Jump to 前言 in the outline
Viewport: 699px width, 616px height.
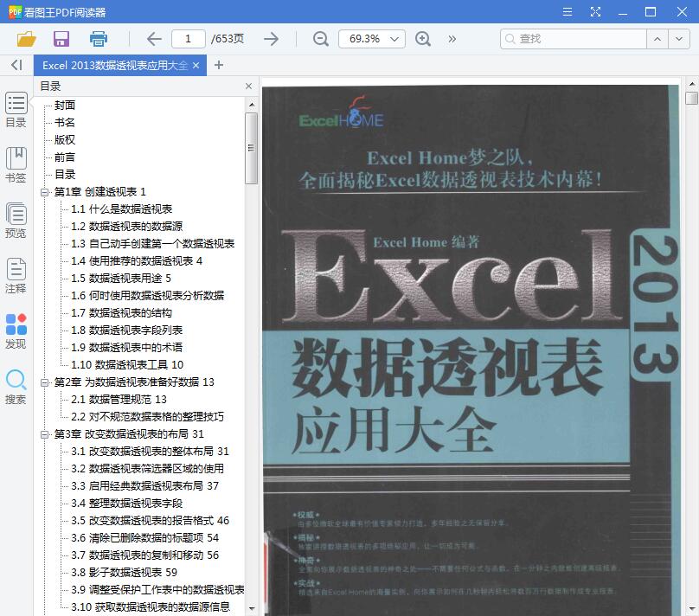tap(65, 157)
